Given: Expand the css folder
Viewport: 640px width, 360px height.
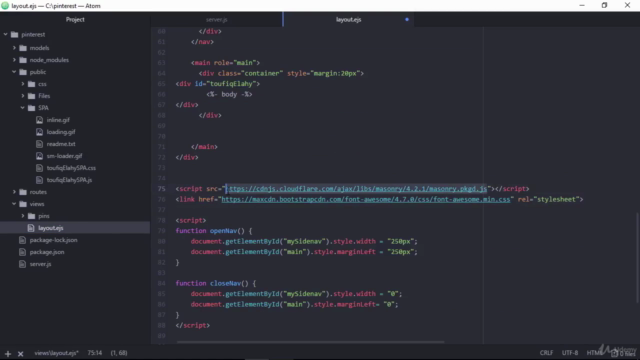Looking at the screenshot, I should (23, 84).
